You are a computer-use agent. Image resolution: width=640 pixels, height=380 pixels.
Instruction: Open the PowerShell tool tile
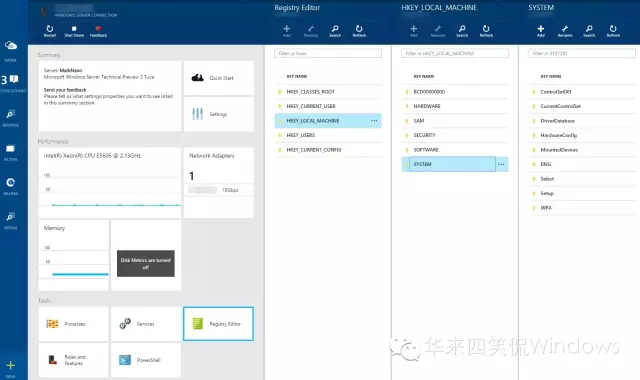click(x=146, y=360)
